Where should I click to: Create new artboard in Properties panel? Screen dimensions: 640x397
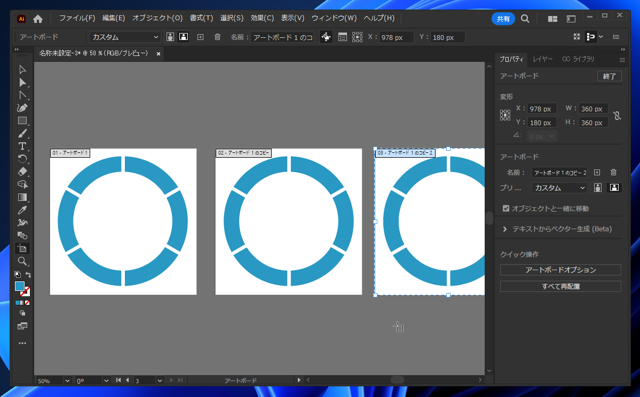click(597, 173)
